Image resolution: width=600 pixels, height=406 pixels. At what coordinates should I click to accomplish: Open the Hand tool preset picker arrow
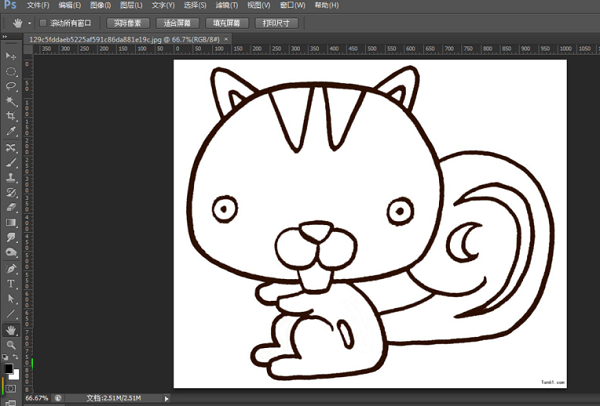[29, 21]
